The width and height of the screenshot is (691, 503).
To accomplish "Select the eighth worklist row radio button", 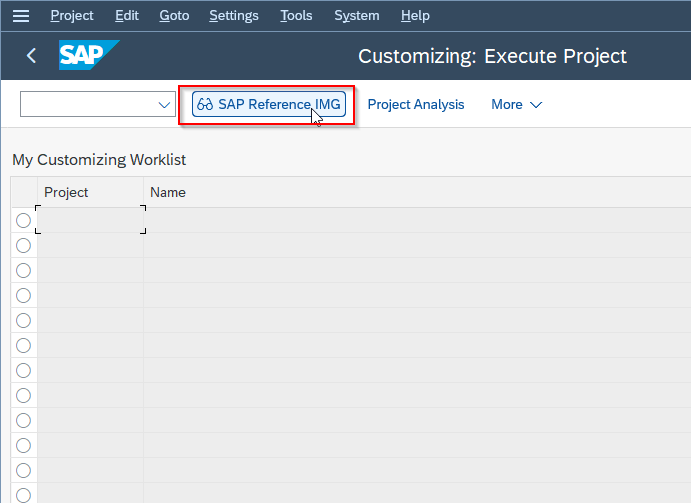I will point(23,395).
